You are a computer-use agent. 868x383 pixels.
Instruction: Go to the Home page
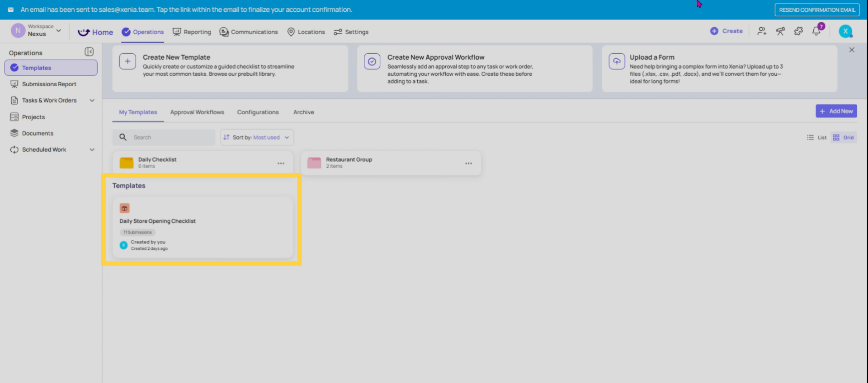pyautogui.click(x=95, y=32)
